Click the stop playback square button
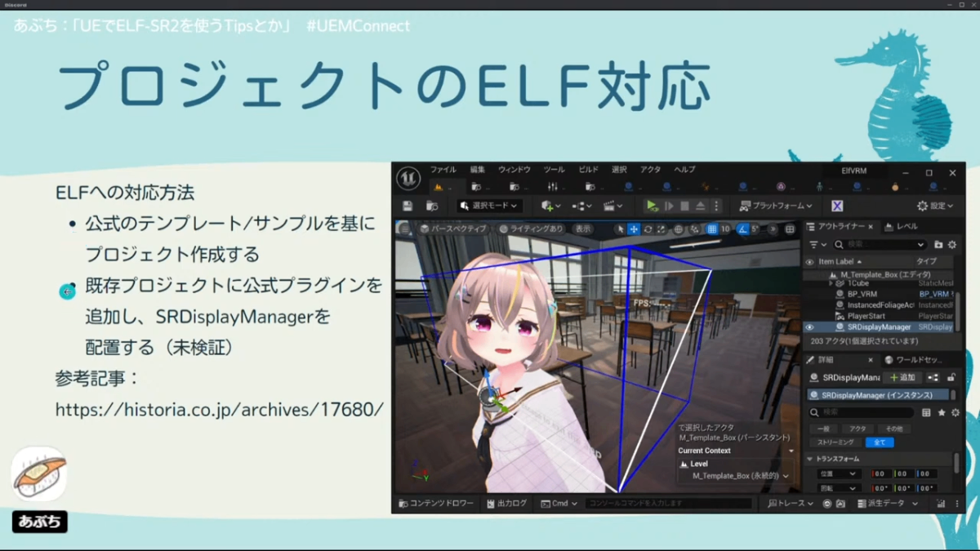980x551 pixels. 685,206
